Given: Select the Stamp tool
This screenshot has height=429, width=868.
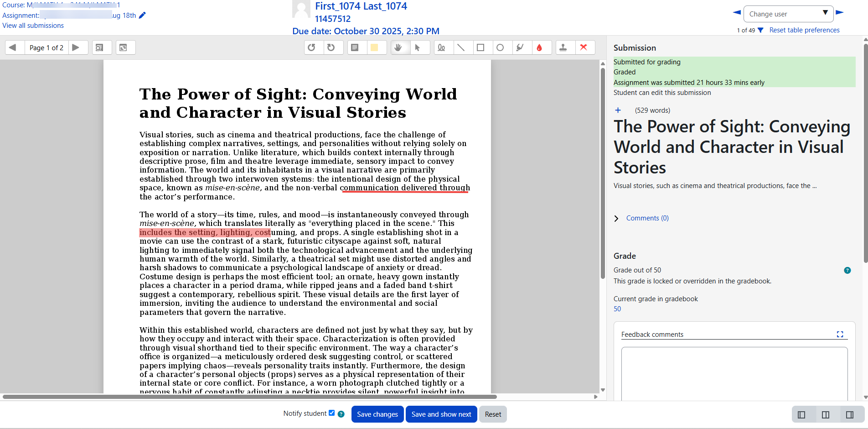Looking at the screenshot, I should pyautogui.click(x=563, y=47).
